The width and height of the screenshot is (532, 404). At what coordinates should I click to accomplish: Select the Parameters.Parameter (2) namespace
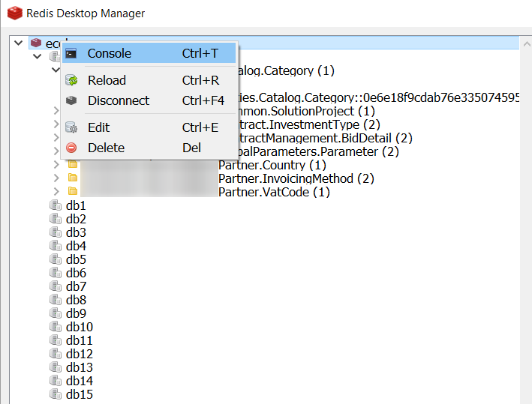point(318,151)
